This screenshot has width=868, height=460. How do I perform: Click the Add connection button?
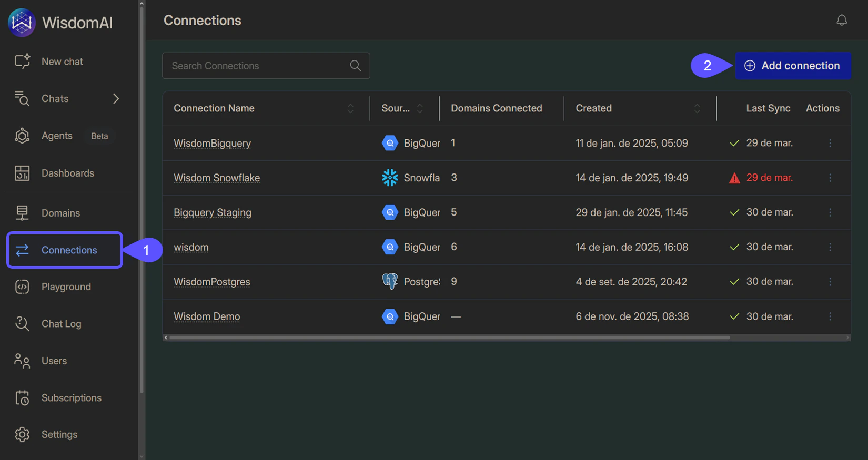coord(793,66)
